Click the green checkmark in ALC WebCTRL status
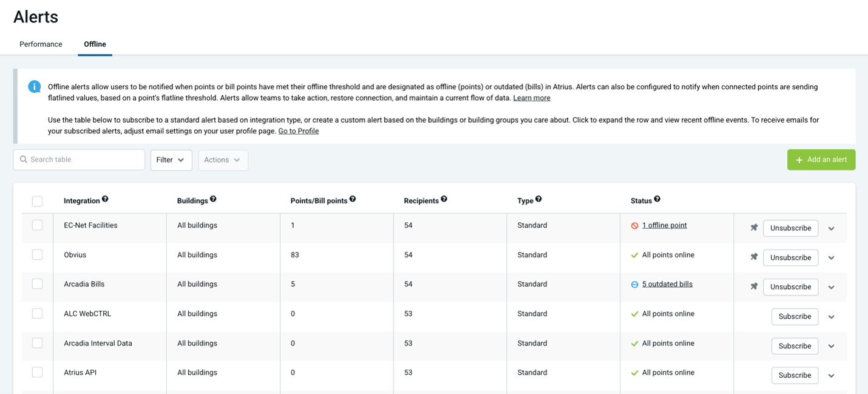Viewport: 868px width, 394px height. tap(634, 314)
